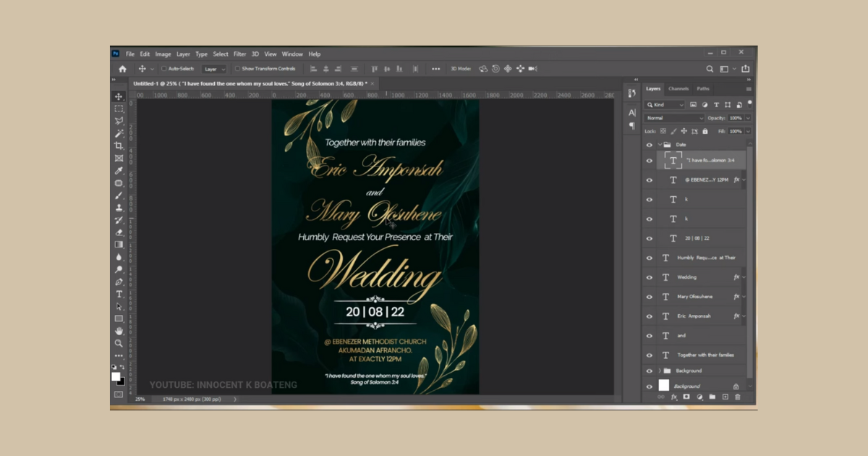Select the Eyedropper tool
Image resolution: width=868 pixels, height=456 pixels.
click(119, 170)
